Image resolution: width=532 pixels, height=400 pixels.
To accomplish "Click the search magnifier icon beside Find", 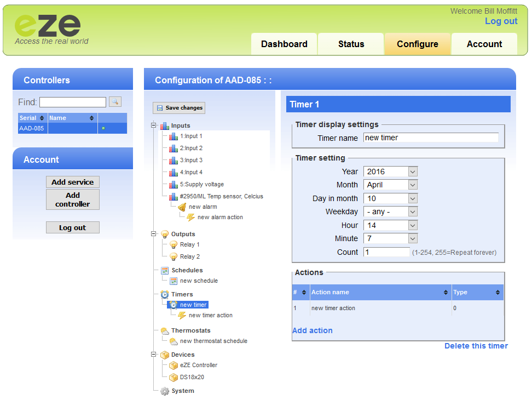I will pos(115,102).
